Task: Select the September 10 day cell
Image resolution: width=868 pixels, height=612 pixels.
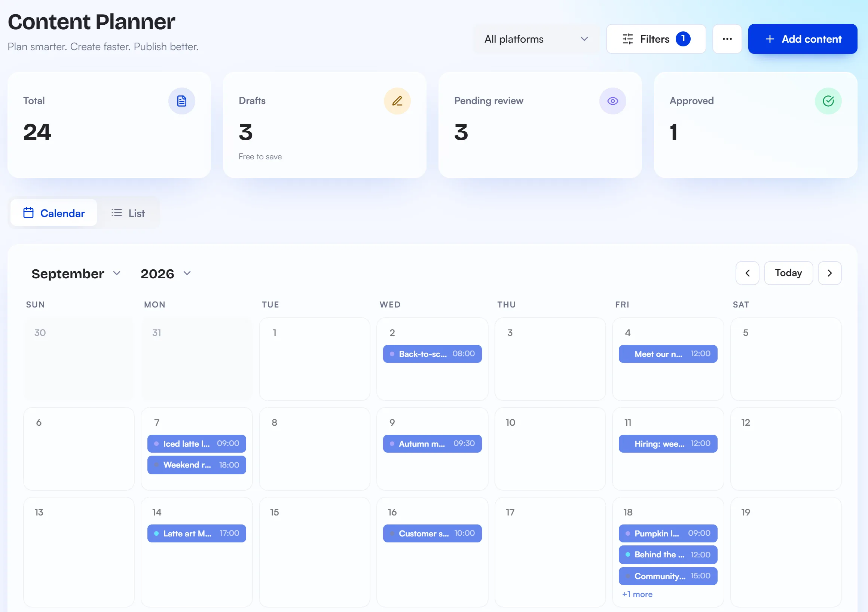Action: 550,449
